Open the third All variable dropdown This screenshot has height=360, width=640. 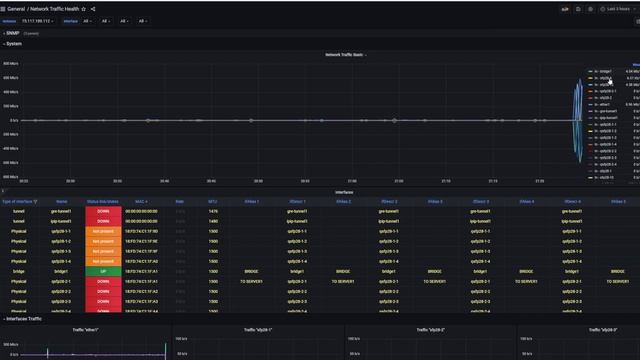(x=123, y=21)
